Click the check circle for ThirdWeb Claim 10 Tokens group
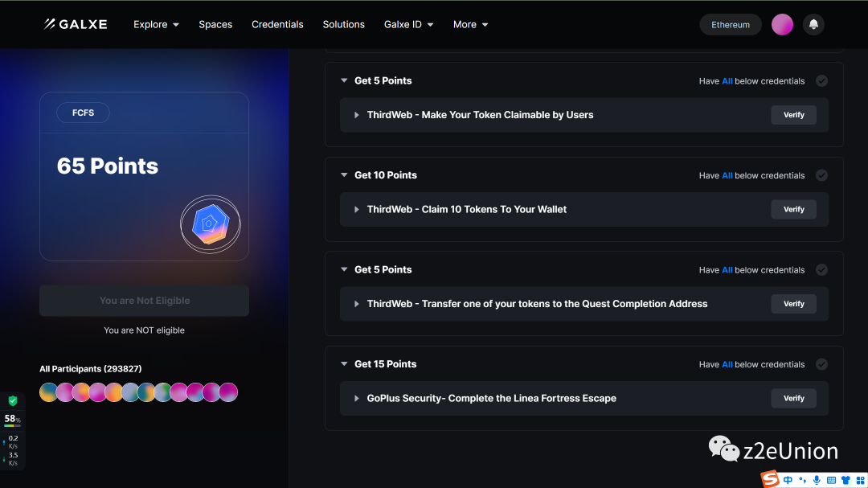The image size is (868, 488). [821, 175]
